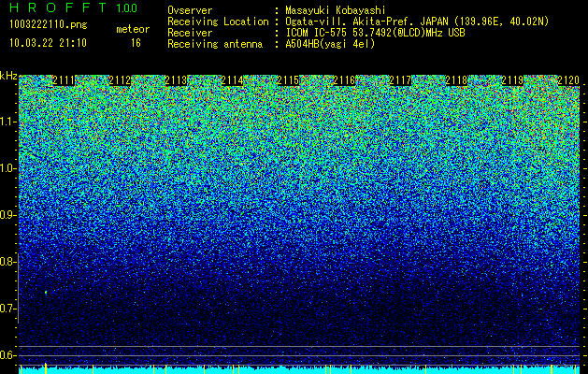The image size is (588, 374).
Task: Select the meteor count 16
Action: (x=136, y=43)
